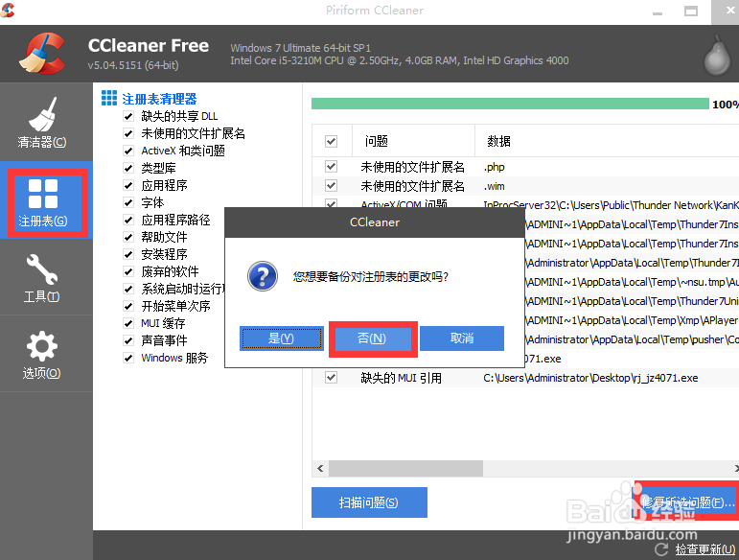This screenshot has width=739, height=560.
Task: Uncheck the .php result row checkbox
Action: [332, 167]
